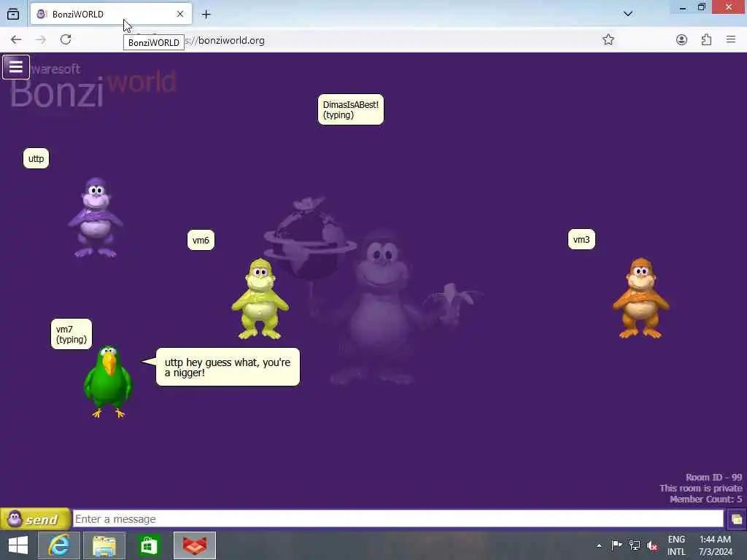Click the DimasIsABest! name label
The height and width of the screenshot is (560, 747).
pyautogui.click(x=351, y=109)
